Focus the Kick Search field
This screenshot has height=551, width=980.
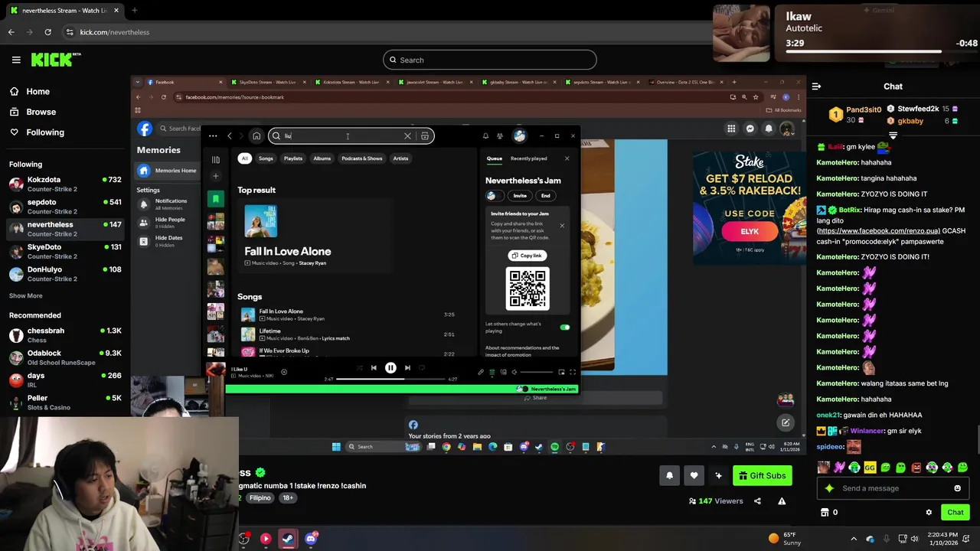click(x=490, y=60)
